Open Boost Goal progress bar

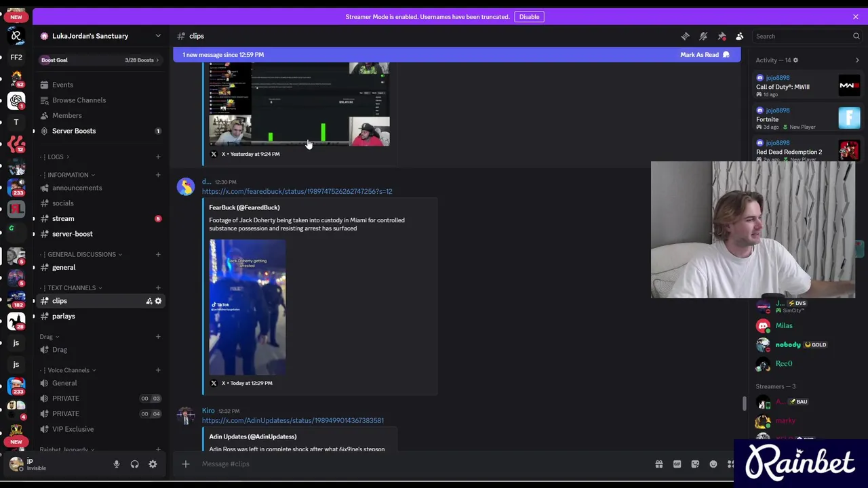point(101,60)
